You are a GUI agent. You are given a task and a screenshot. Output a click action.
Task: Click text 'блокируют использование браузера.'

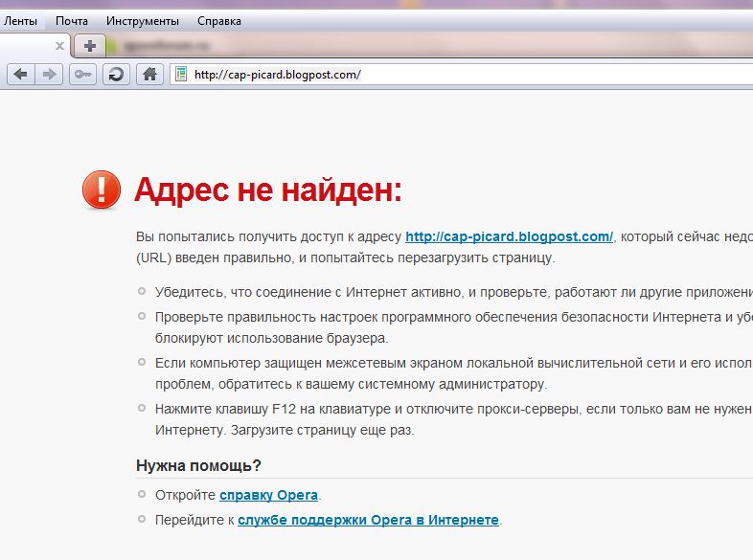(x=272, y=338)
